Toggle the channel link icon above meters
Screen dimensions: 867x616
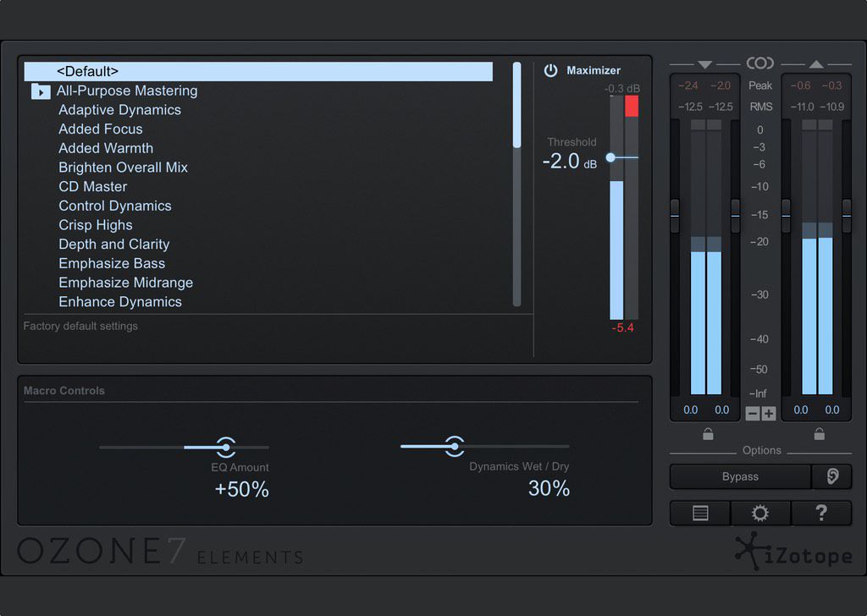click(x=760, y=63)
